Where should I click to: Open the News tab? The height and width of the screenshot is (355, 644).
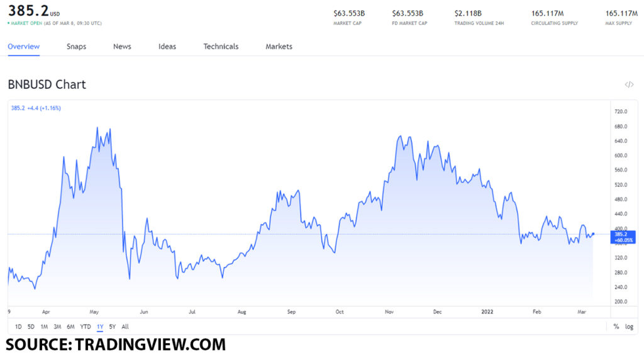coord(122,47)
